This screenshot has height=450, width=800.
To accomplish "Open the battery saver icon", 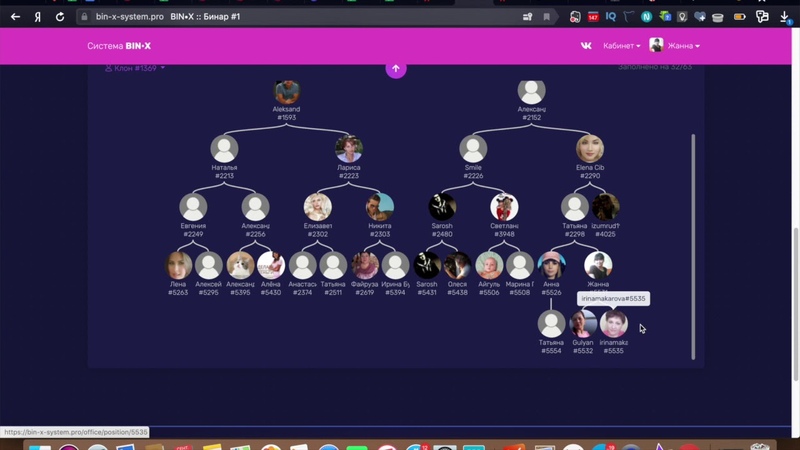I will tap(739, 17).
